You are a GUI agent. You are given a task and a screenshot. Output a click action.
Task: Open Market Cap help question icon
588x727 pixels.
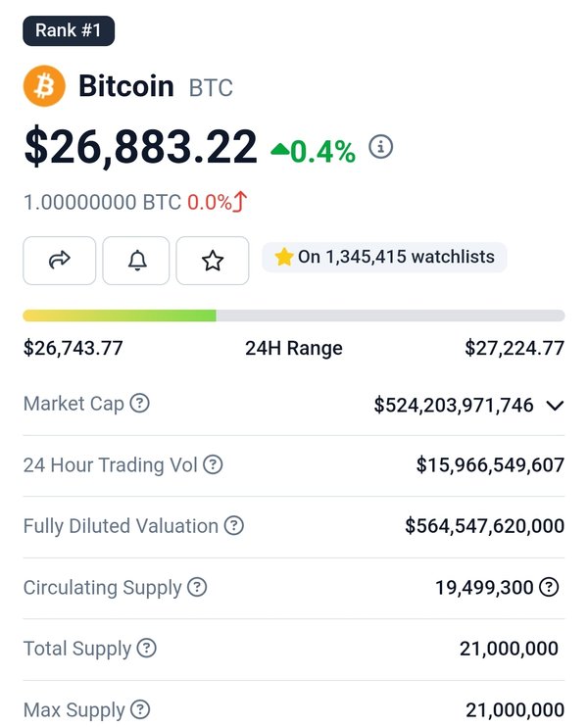coord(139,404)
